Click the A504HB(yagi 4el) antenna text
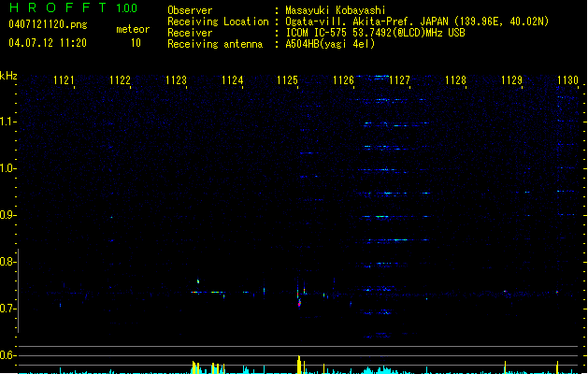The width and height of the screenshot is (588, 374). (330, 44)
